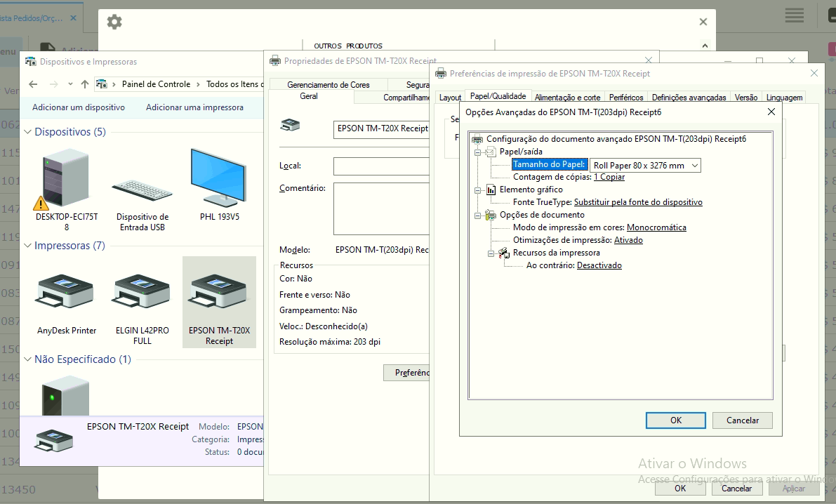
Task: Select the EPSON TM-T20X Receipt printer icon
Action: click(218, 293)
